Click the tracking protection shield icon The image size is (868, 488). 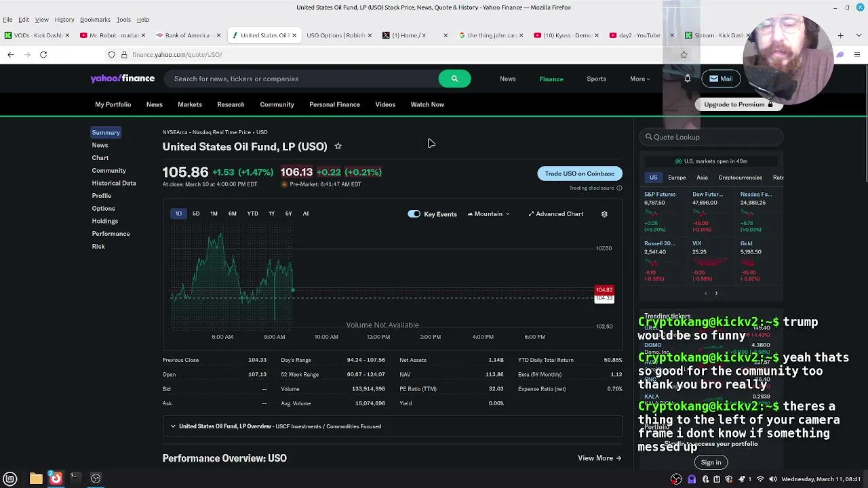click(112, 54)
